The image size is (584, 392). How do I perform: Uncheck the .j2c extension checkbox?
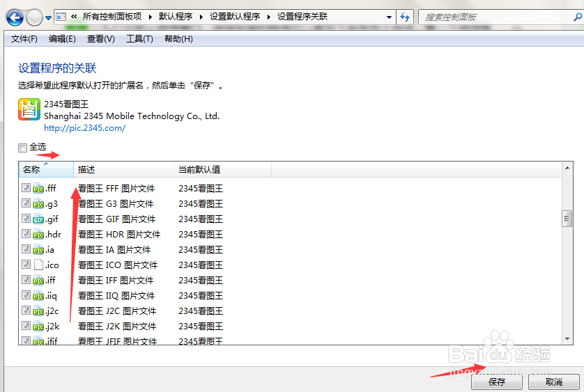coord(26,310)
